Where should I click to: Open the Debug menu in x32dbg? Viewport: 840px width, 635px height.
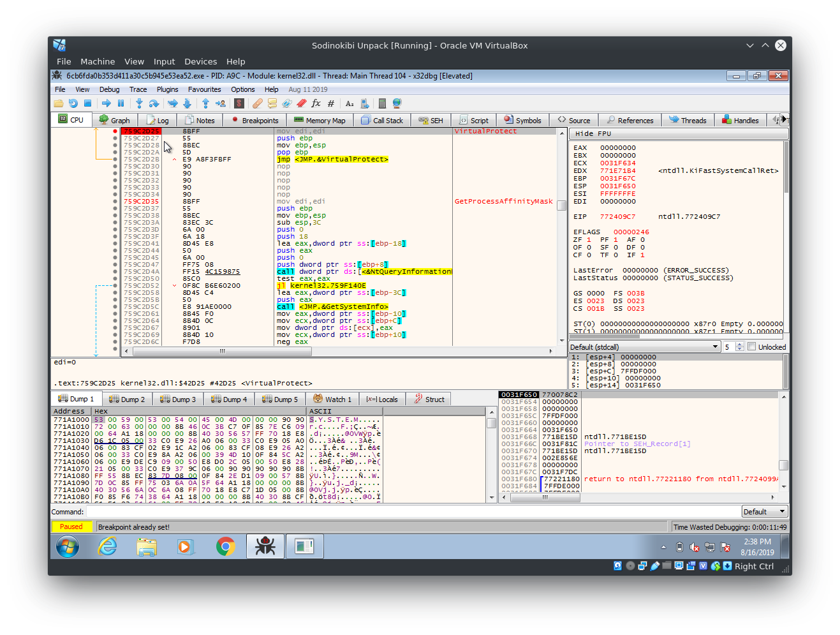click(x=109, y=89)
